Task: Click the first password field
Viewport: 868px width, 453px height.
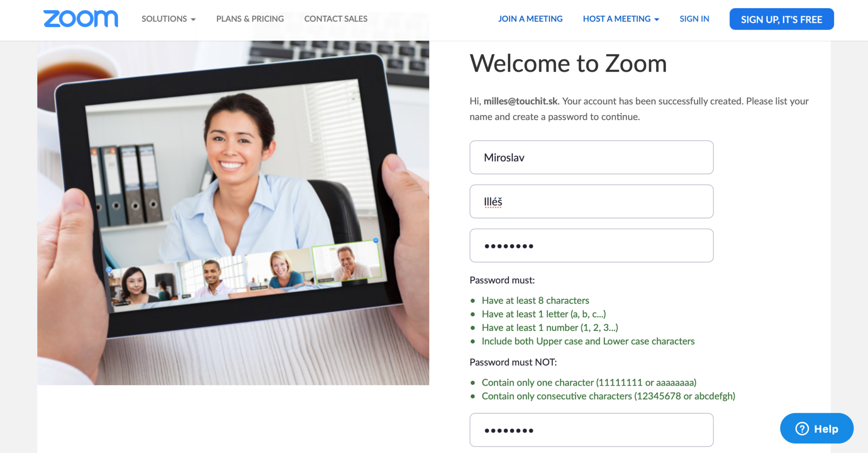Action: click(x=591, y=245)
